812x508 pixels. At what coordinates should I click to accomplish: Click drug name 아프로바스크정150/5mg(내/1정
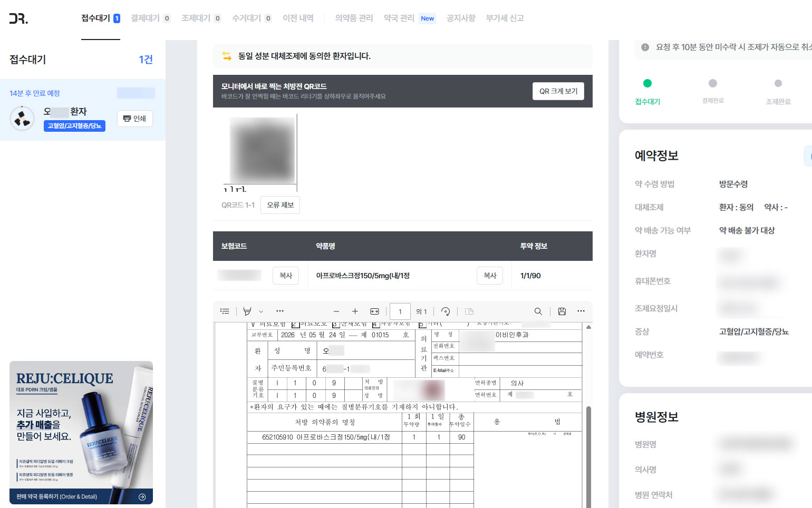(x=363, y=276)
